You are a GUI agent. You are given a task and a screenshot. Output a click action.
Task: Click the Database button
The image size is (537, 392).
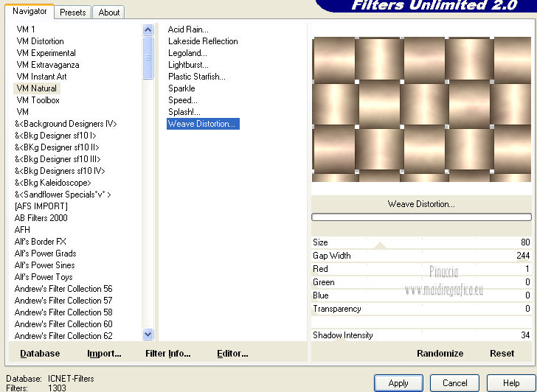40,354
